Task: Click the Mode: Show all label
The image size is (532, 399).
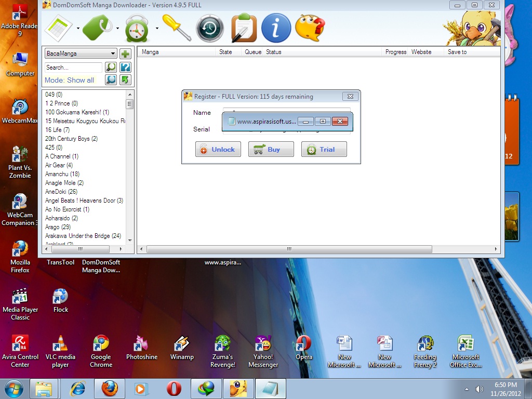Action: pyautogui.click(x=70, y=80)
